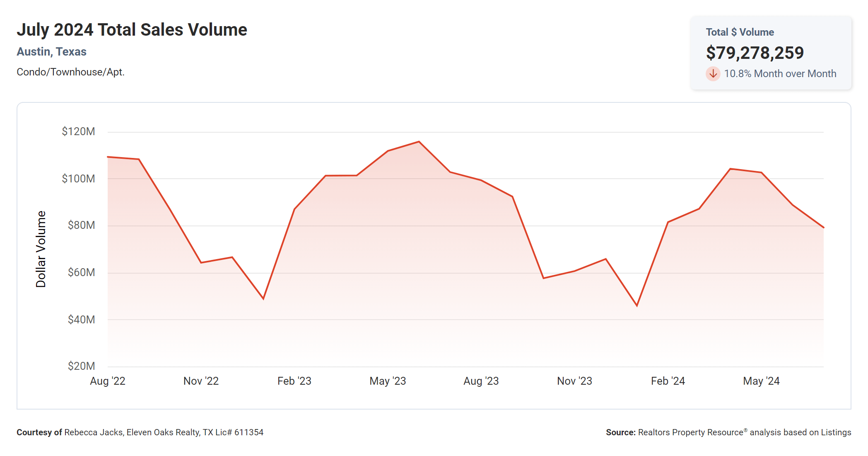Click the $60M y-axis label
This screenshot has height=456, width=868.
coord(81,272)
